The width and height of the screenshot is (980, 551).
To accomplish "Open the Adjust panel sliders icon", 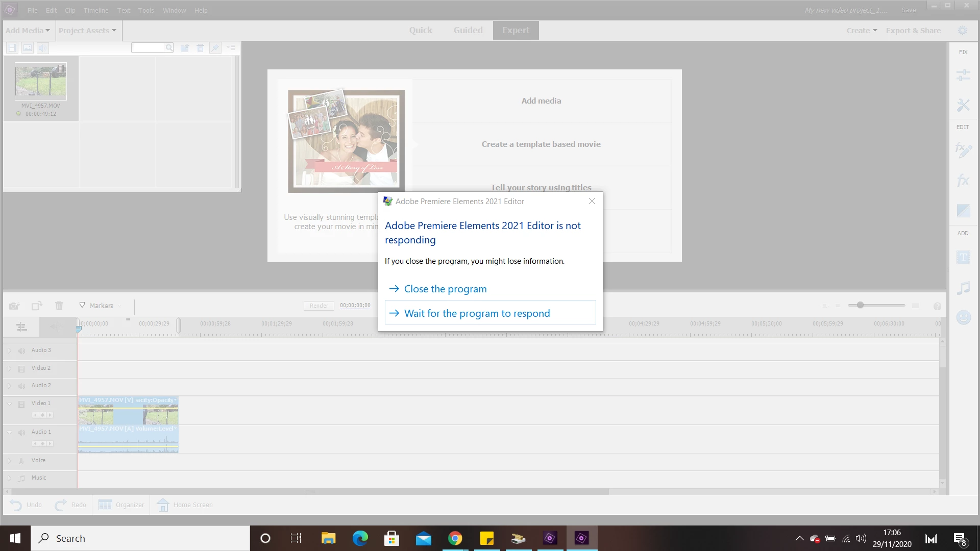I will (x=963, y=76).
